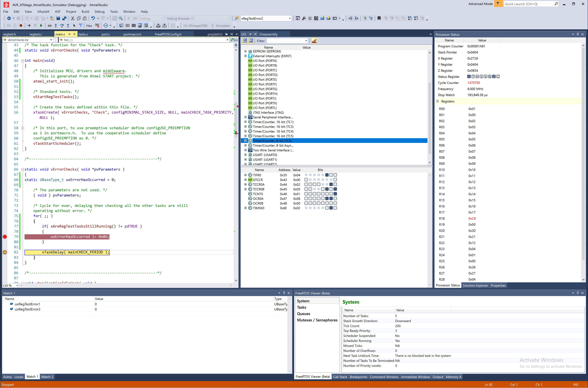Click the Stop Debugging red square icon
The width and height of the screenshot is (588, 388).
click(21, 25)
